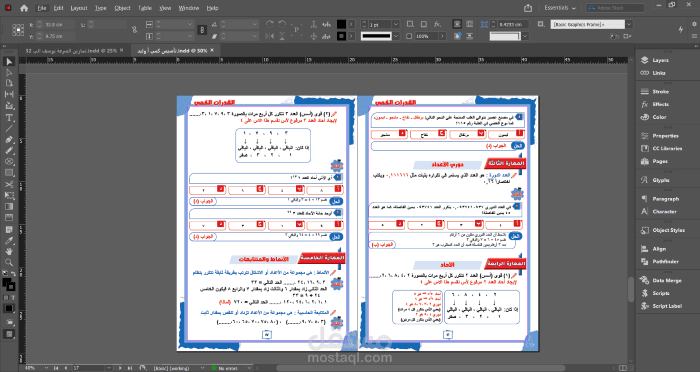Open the Object menu
The width and height of the screenshot is (700, 372).
(122, 8)
